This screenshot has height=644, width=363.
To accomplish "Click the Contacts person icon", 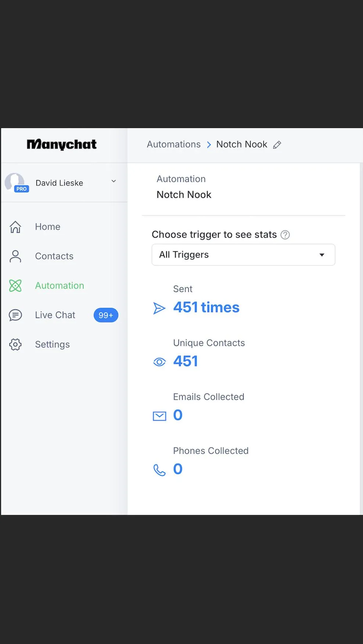I will pos(15,256).
